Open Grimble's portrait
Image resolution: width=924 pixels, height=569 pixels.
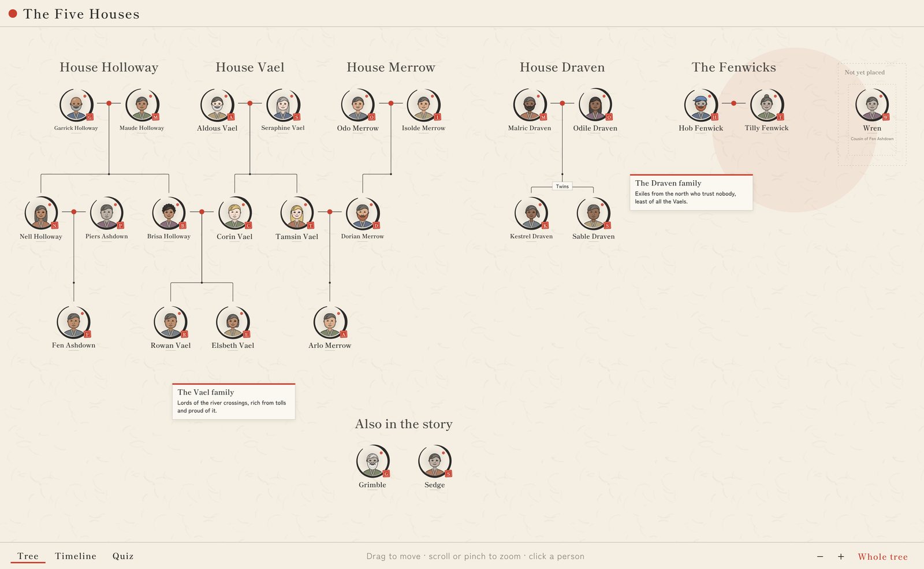click(x=373, y=461)
